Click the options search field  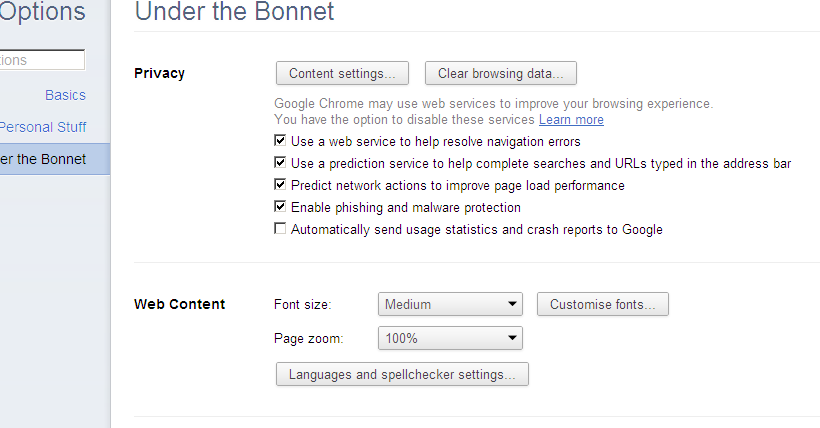(x=42, y=60)
